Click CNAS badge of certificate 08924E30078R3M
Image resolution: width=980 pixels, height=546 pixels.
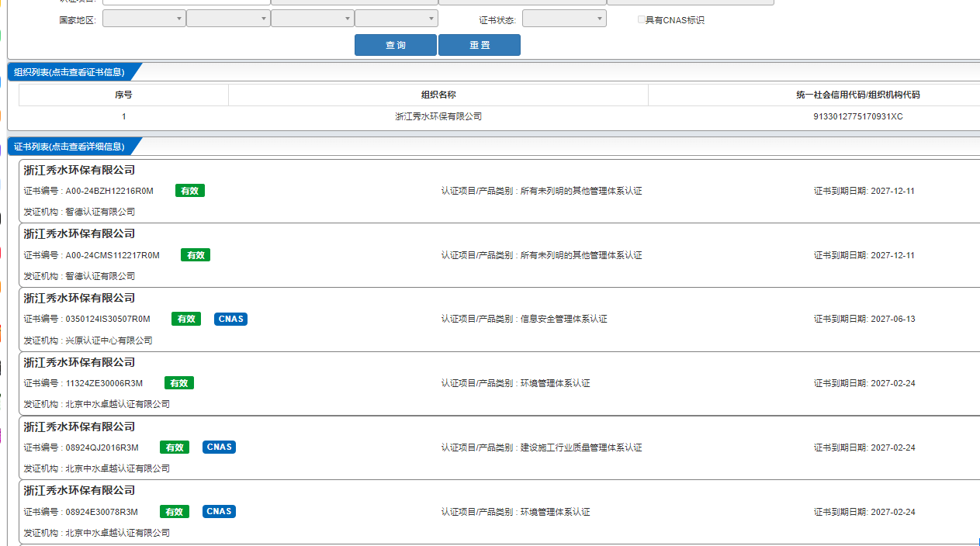point(219,512)
